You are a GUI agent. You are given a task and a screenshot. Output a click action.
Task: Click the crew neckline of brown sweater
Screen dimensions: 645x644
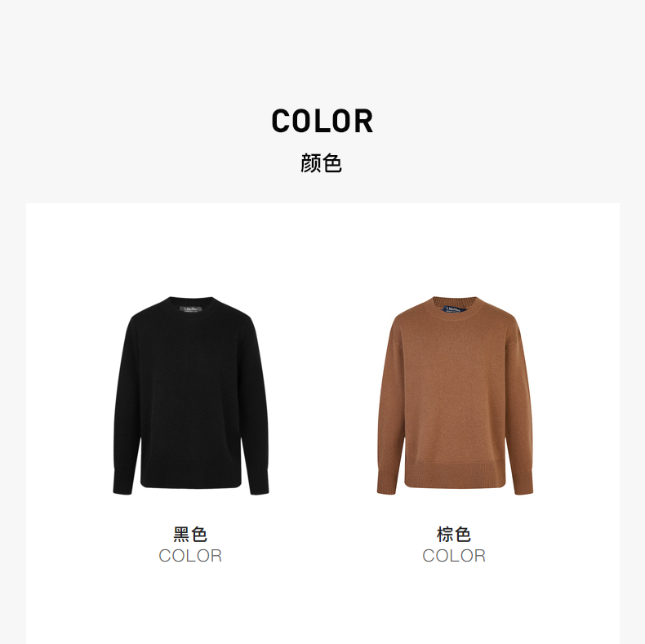click(455, 308)
